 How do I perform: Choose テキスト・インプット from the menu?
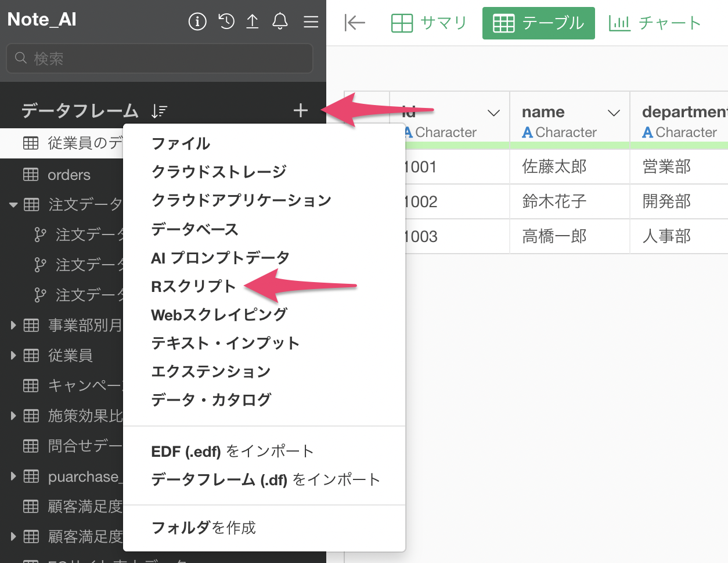225,343
